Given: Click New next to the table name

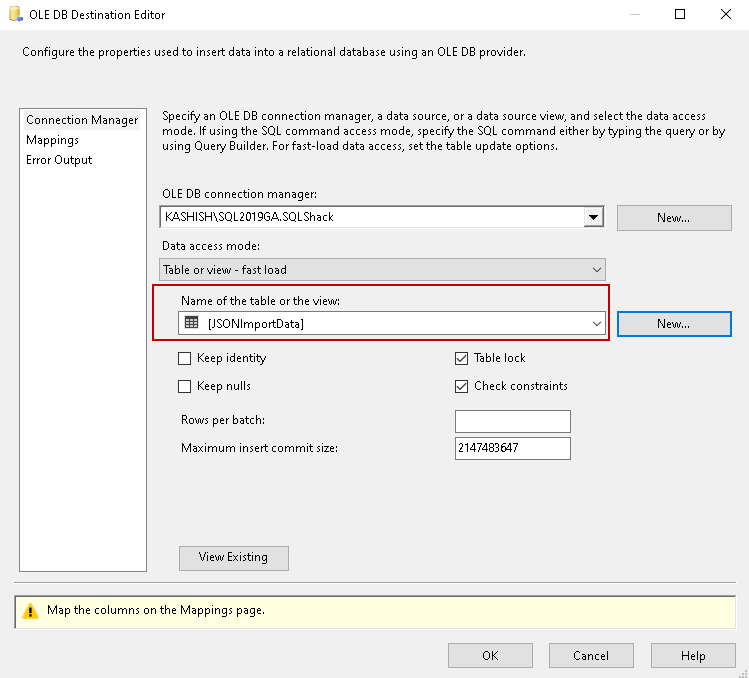Looking at the screenshot, I should pos(674,324).
